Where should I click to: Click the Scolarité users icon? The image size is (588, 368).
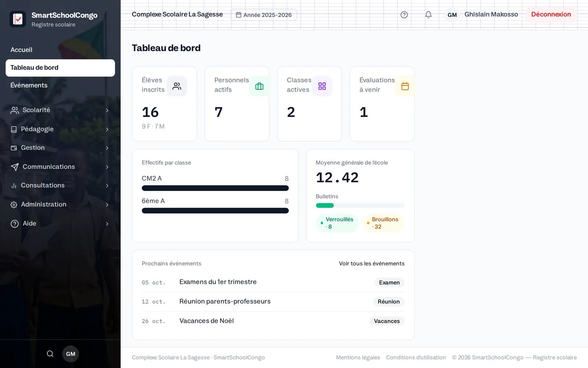15,110
